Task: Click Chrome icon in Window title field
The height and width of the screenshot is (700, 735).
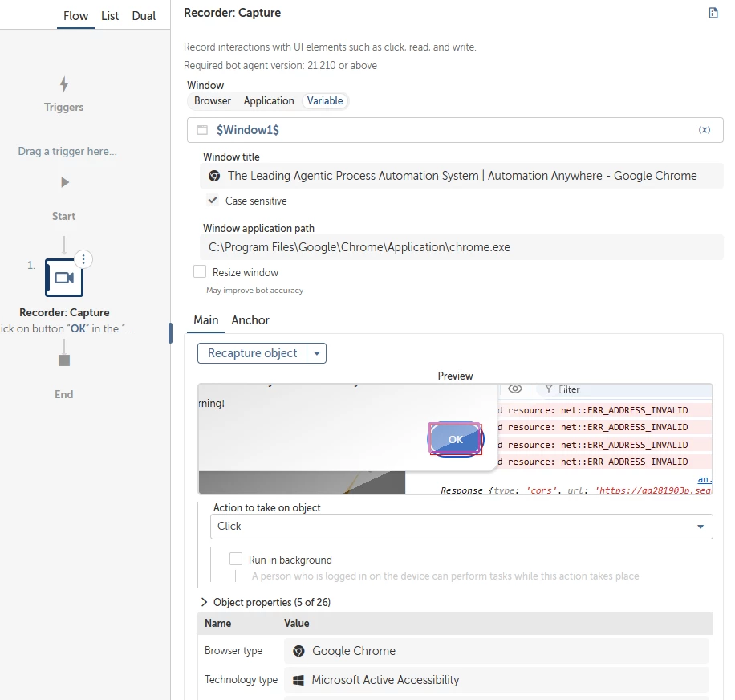Action: pyautogui.click(x=214, y=176)
